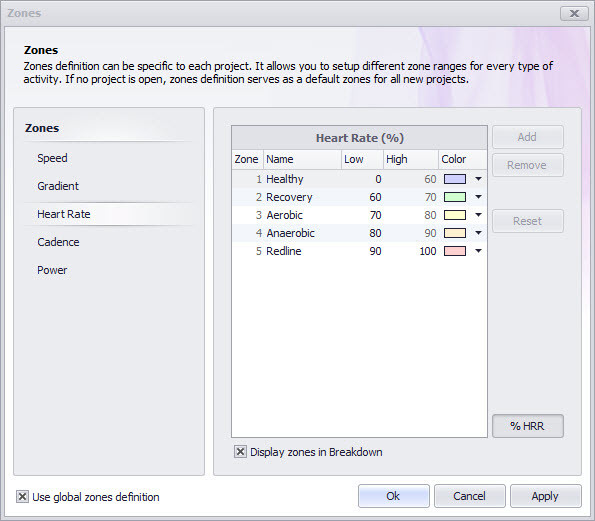Image resolution: width=595 pixels, height=521 pixels.
Task: Click High value 70 of Recovery zone
Action: 411,197
